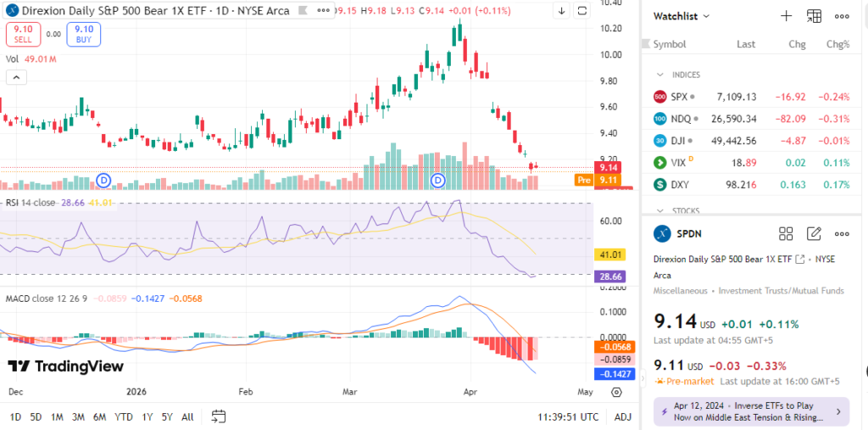Viewport: 868px width, 430px height.
Task: Click the down arrow icon above chart
Action: pos(562,11)
